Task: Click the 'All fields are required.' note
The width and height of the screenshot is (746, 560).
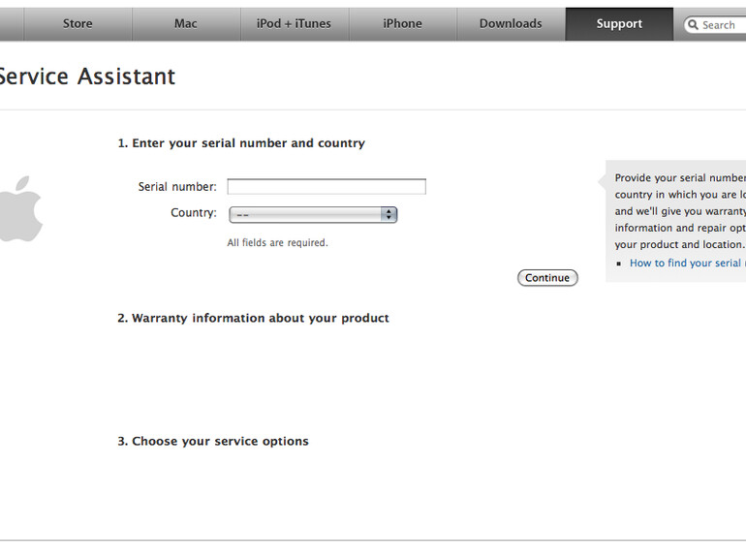Action: [277, 242]
